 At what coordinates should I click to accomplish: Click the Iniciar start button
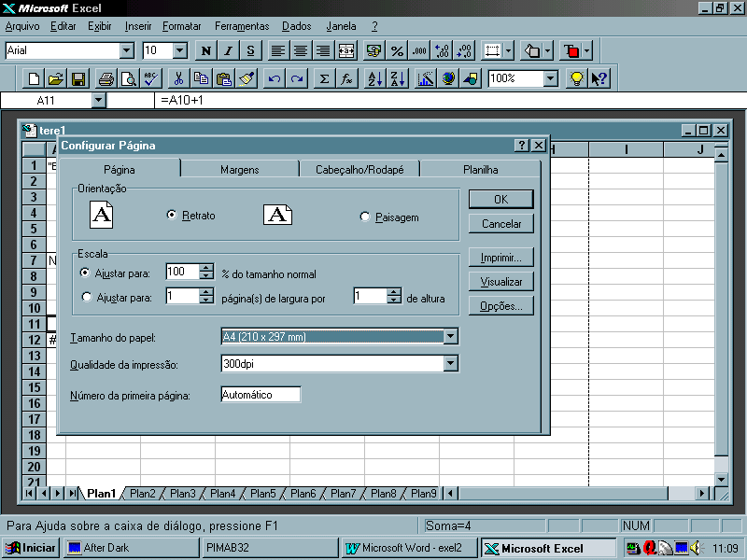[x=30, y=548]
